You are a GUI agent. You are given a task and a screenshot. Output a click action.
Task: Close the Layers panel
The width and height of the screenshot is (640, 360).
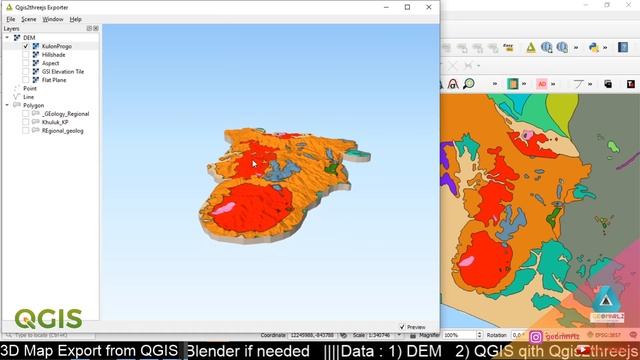(x=96, y=29)
